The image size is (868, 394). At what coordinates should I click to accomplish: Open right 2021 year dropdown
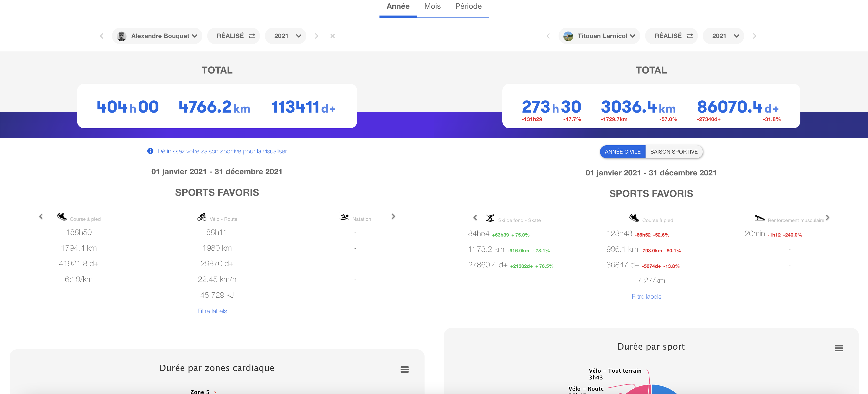(723, 36)
